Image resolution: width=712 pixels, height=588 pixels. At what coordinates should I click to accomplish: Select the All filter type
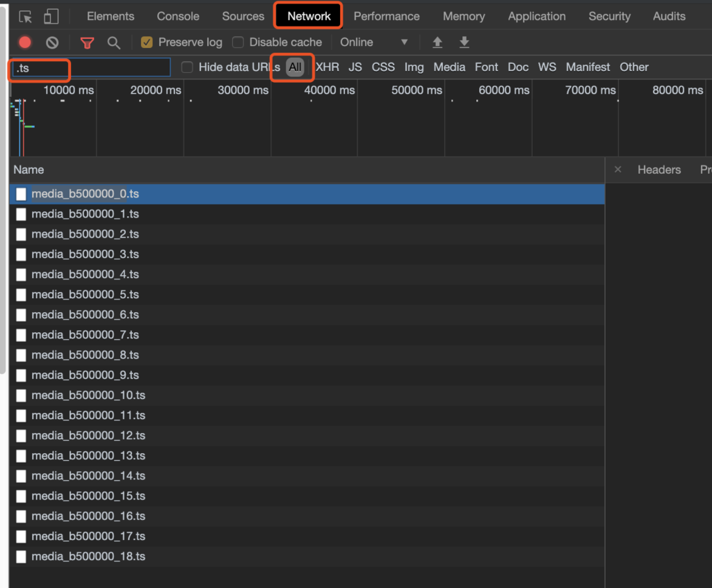(295, 67)
